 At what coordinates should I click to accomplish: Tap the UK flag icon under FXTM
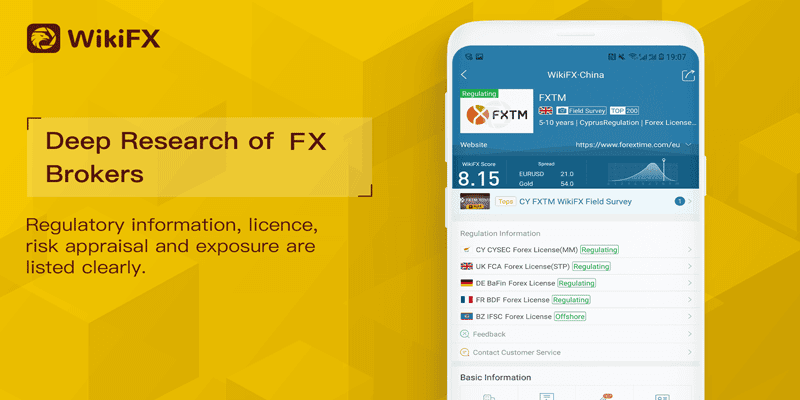tap(546, 111)
